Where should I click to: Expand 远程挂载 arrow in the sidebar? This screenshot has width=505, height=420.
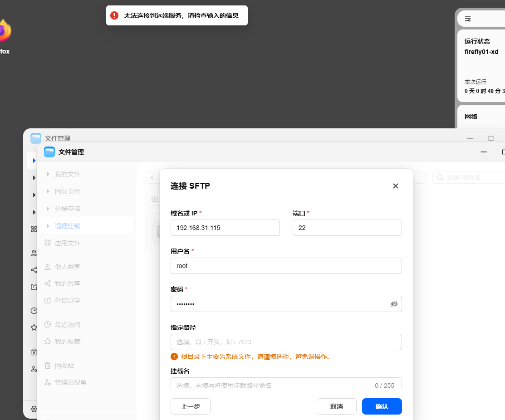click(x=48, y=226)
